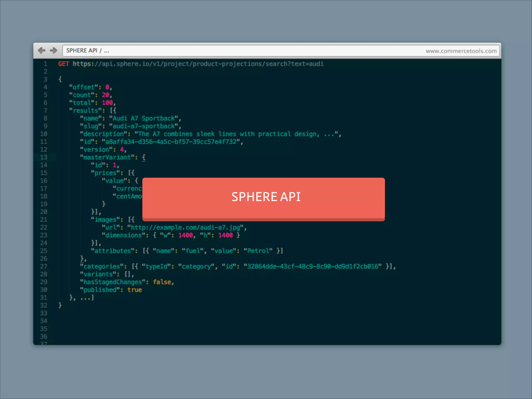The height and width of the screenshot is (399, 532).
Task: Click the "version": 4 line
Action: click(103, 149)
